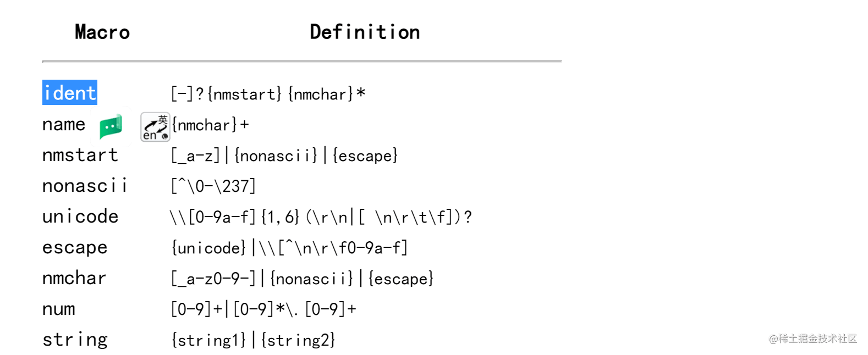Click the 'Macro' column header
Screen dimensions: 868x355
[x=102, y=32]
